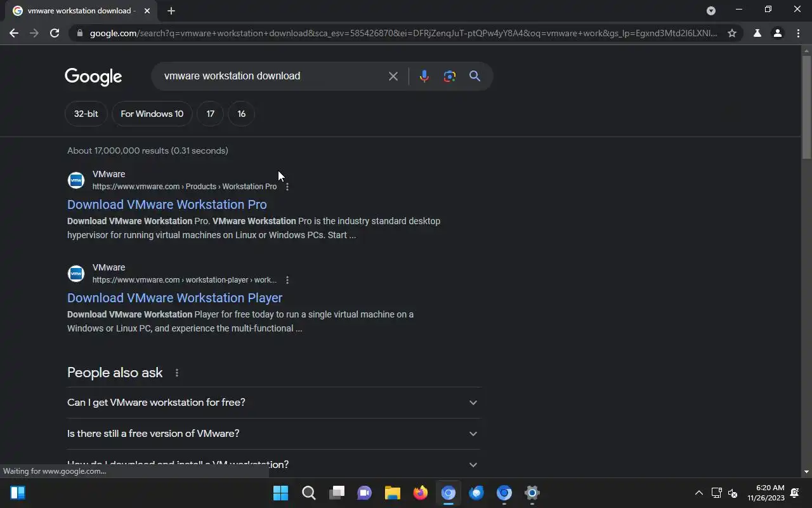Open tab search dropdown in title bar
Viewport: 812px width, 508px height.
711,10
